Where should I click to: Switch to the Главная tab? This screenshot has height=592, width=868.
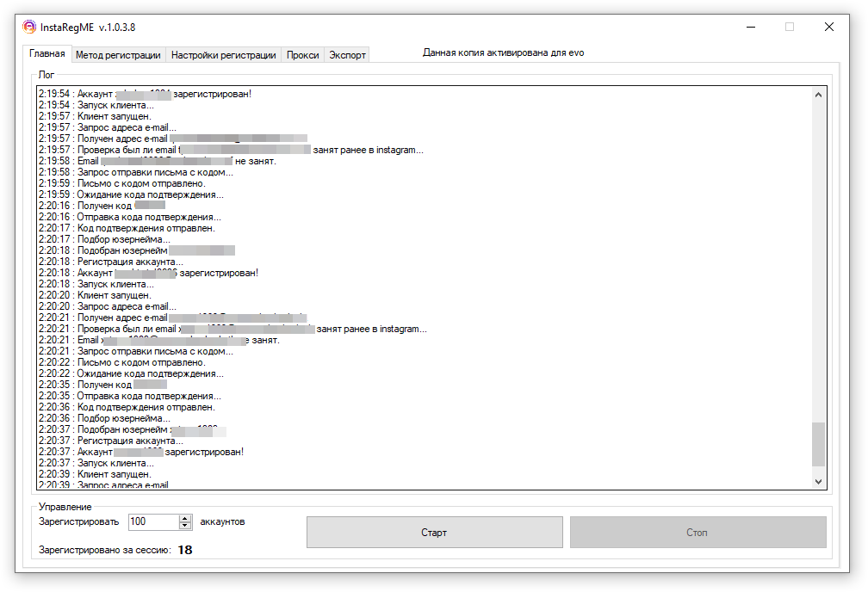(x=47, y=53)
